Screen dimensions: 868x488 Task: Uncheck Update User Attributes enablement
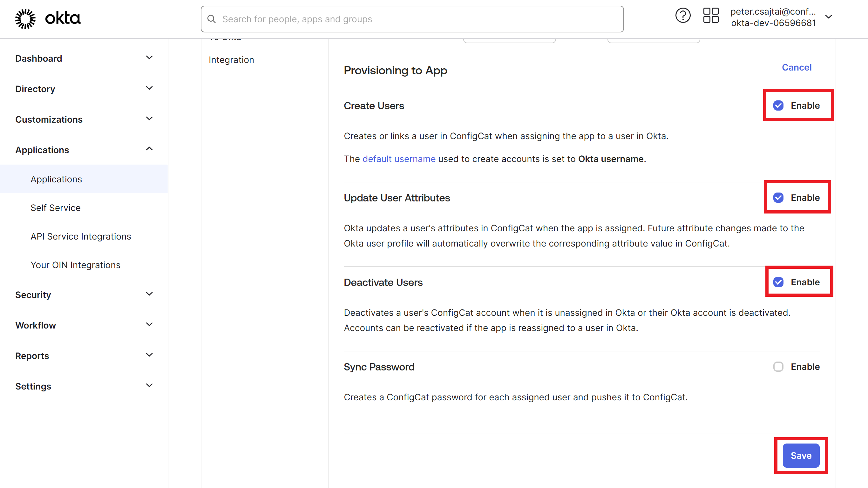pyautogui.click(x=778, y=198)
